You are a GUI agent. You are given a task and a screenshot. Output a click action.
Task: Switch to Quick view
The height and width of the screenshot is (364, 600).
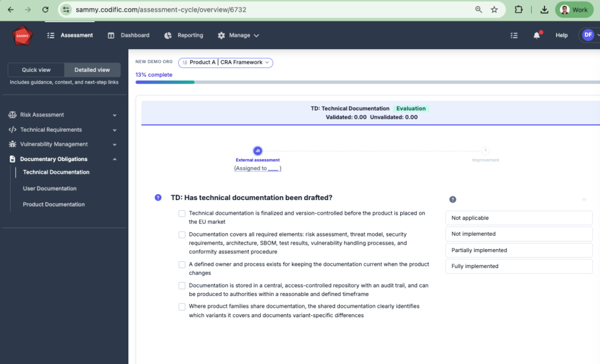tap(36, 70)
